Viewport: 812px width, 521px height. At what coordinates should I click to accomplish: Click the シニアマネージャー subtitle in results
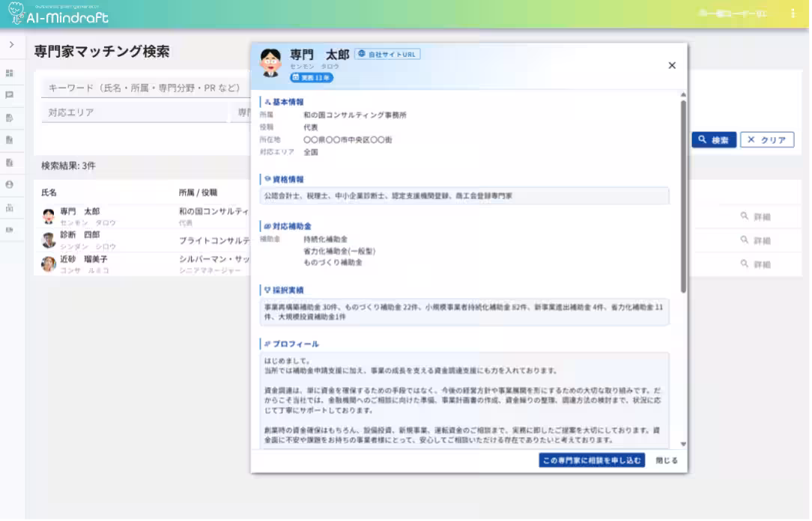coord(210,272)
